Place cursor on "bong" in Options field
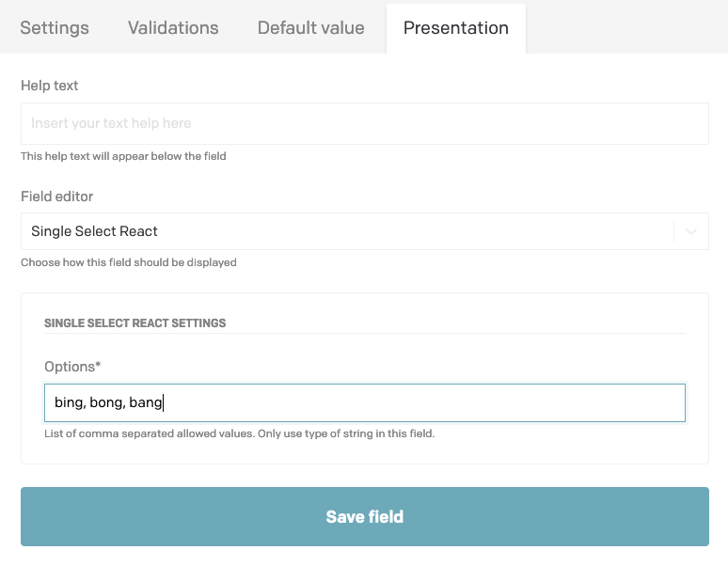Image resolution: width=728 pixels, height=566 pixels. click(x=105, y=403)
